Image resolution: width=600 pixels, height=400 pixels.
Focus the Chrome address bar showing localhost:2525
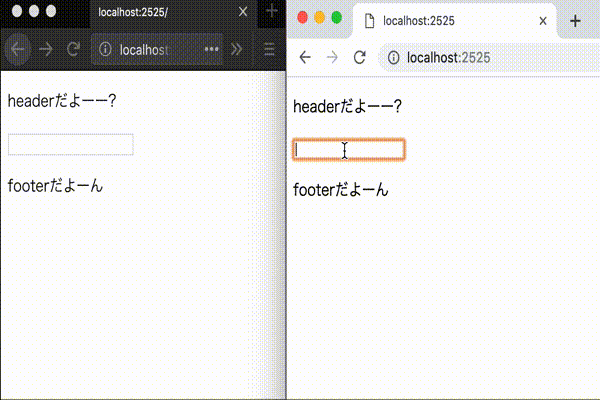(489, 58)
